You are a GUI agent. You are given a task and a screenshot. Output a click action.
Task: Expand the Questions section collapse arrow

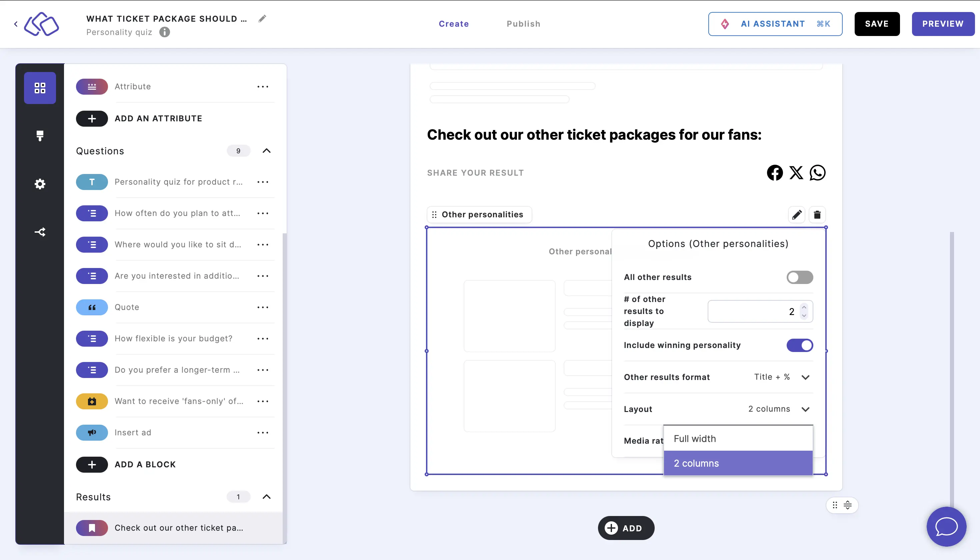coord(267,150)
